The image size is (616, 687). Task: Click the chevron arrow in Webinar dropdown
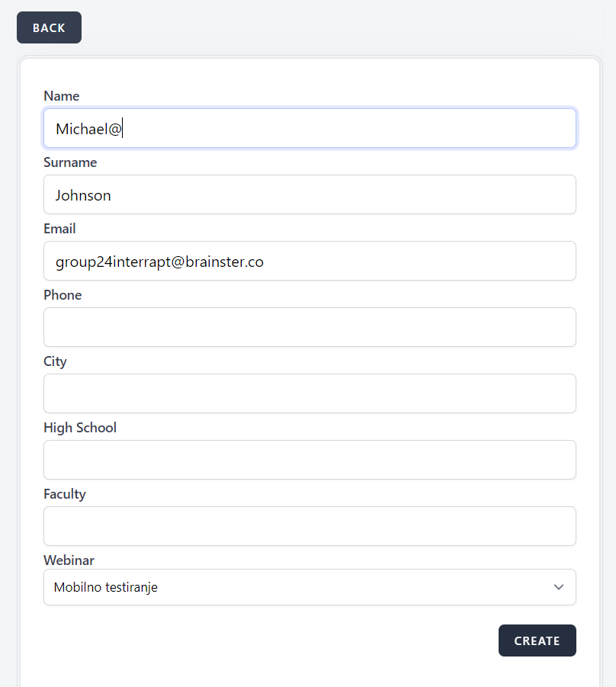[559, 587]
